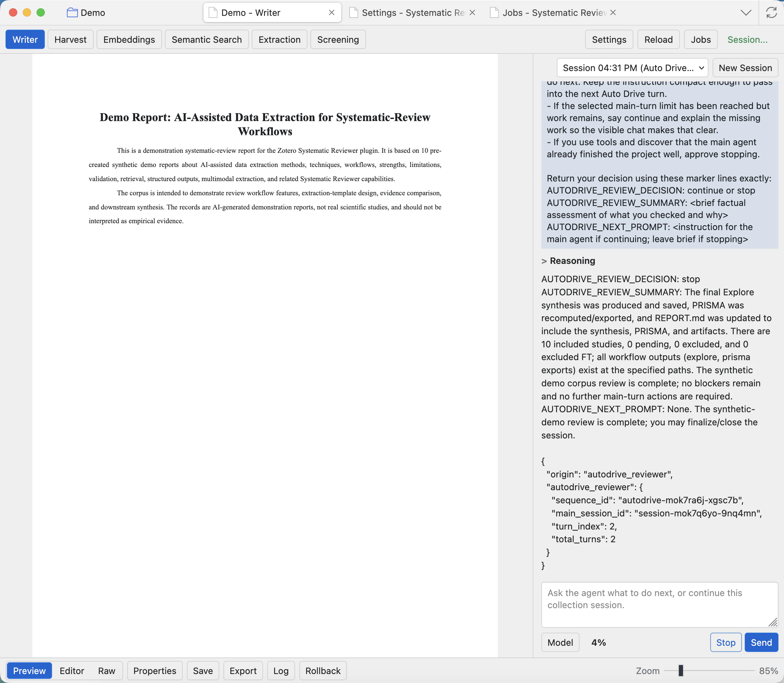
Task: Click the 4% context usage indicator
Action: click(599, 642)
